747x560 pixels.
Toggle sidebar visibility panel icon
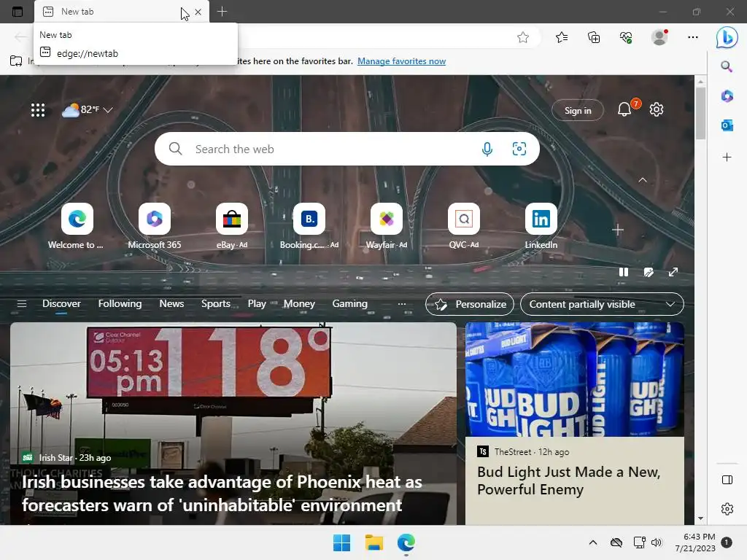click(x=727, y=480)
